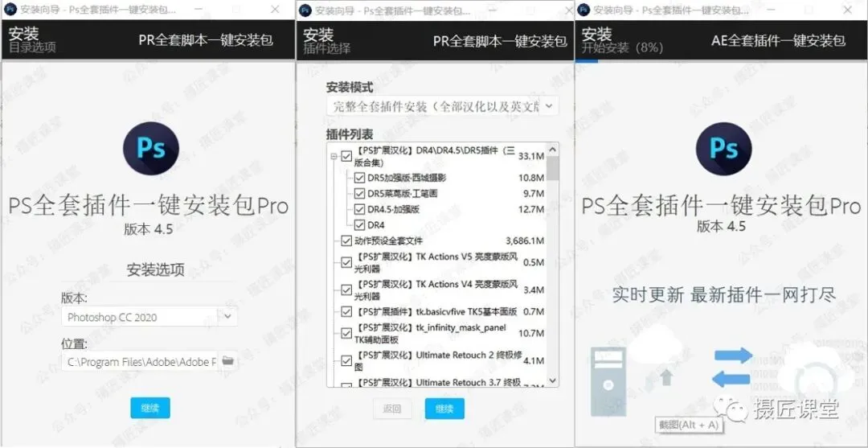
Task: Click the title bar Ps icon of the directory options window
Action: 10,10
